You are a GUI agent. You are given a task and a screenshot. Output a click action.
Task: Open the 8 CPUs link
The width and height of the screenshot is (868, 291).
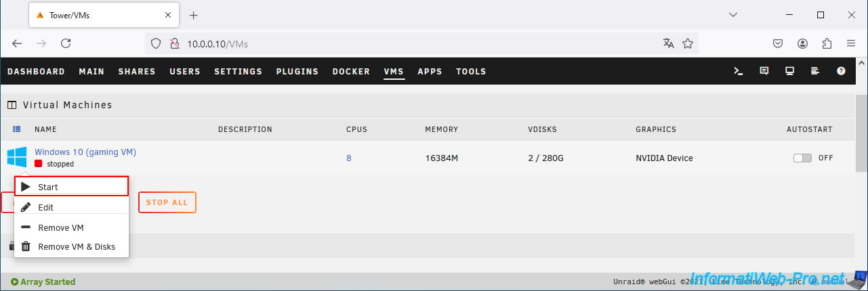349,158
